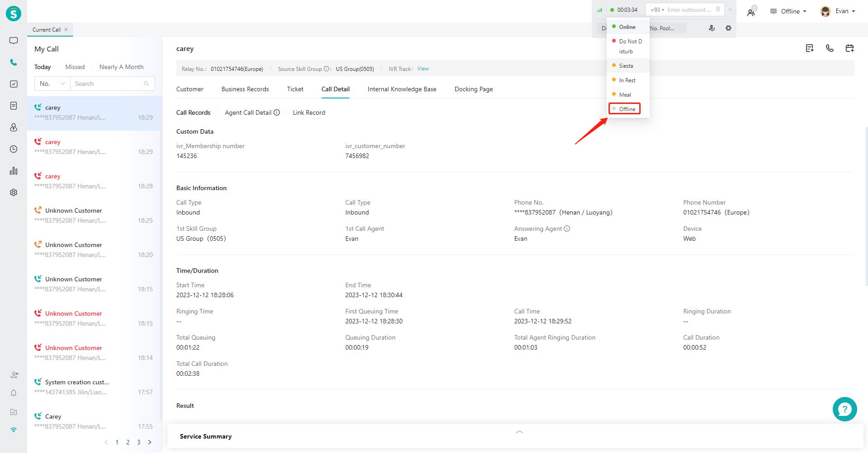Open the call panel settings gear
Screen dimensions: 868x453
click(x=728, y=28)
